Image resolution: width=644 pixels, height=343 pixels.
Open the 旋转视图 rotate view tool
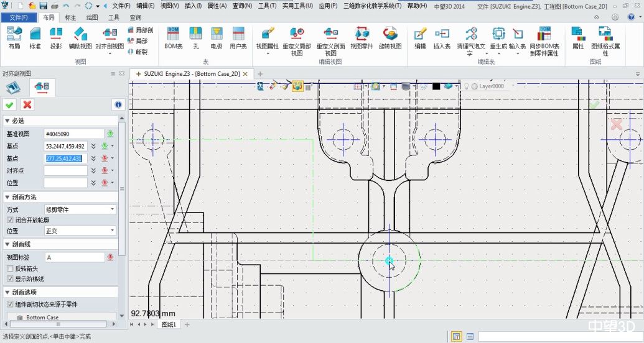tap(390, 37)
